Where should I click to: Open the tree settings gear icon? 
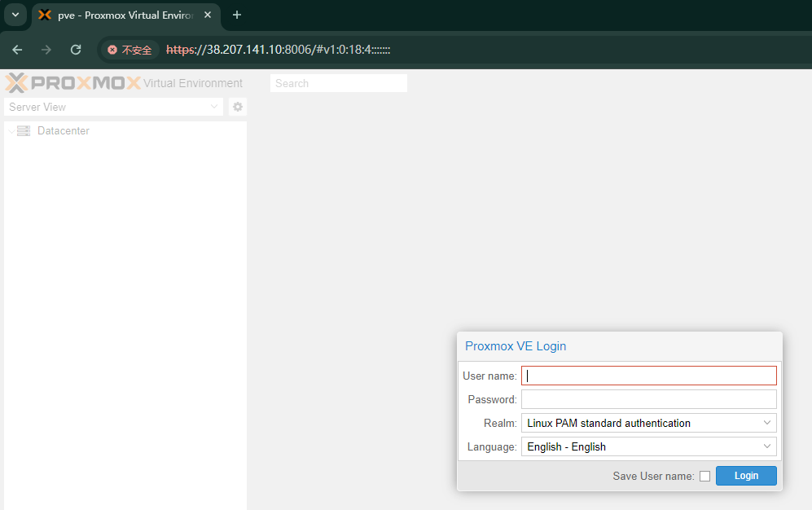(238, 107)
